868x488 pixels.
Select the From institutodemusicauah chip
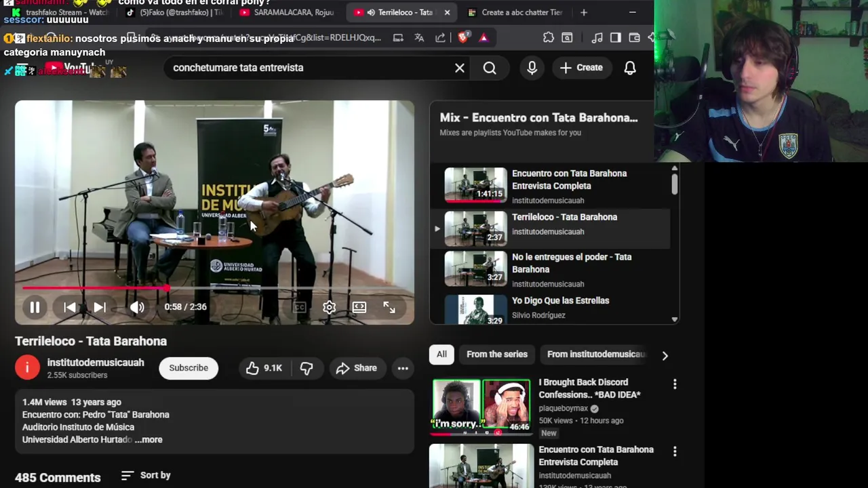point(595,354)
